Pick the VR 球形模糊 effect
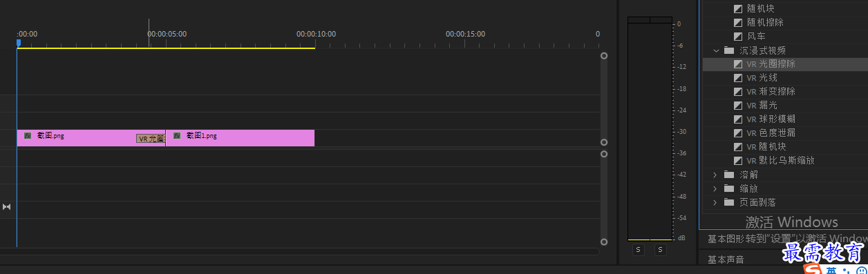The image size is (868, 274). point(771,119)
